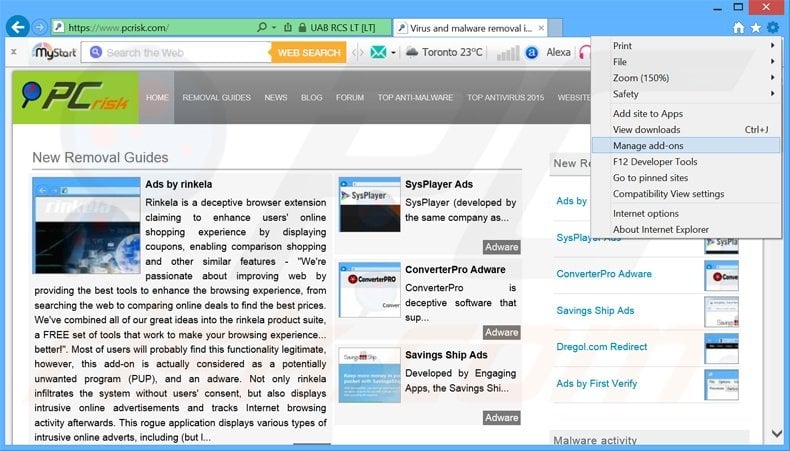
Task: Click the WEB SEARCH button
Action: [x=309, y=52]
